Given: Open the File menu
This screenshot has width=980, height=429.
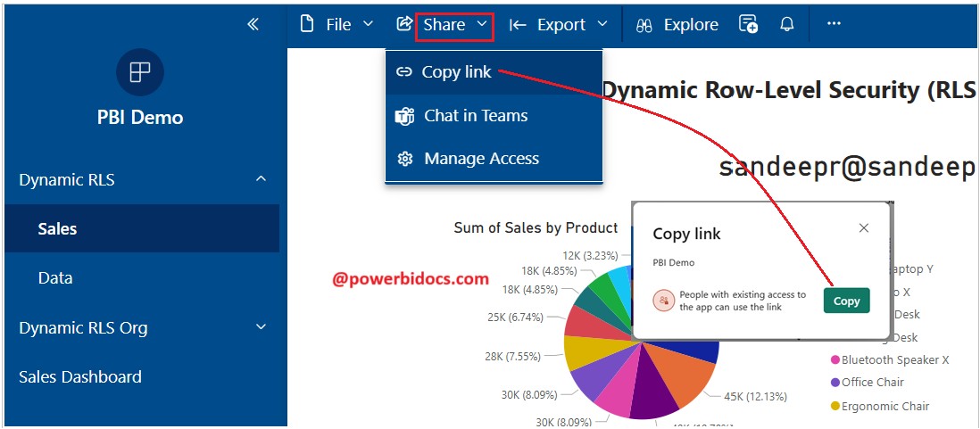Looking at the screenshot, I should [x=336, y=24].
